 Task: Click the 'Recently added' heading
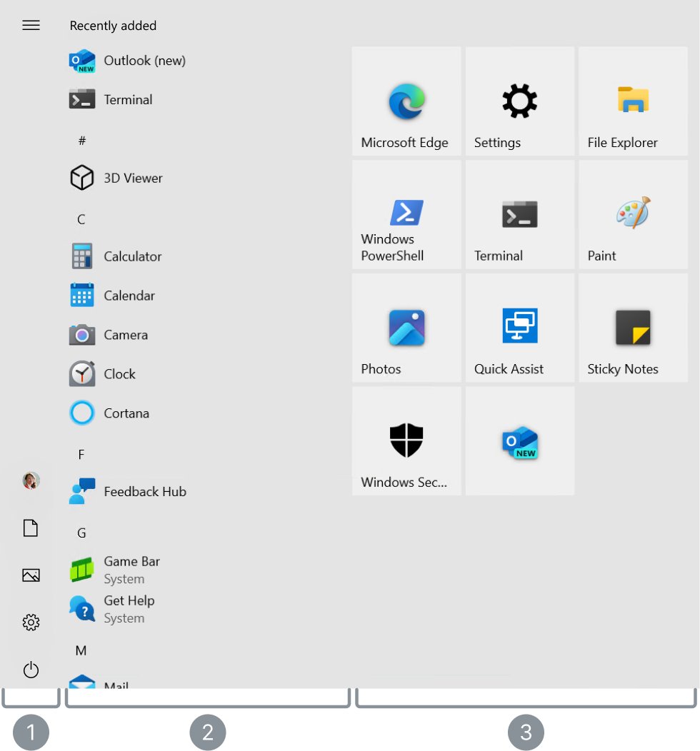pyautogui.click(x=113, y=26)
